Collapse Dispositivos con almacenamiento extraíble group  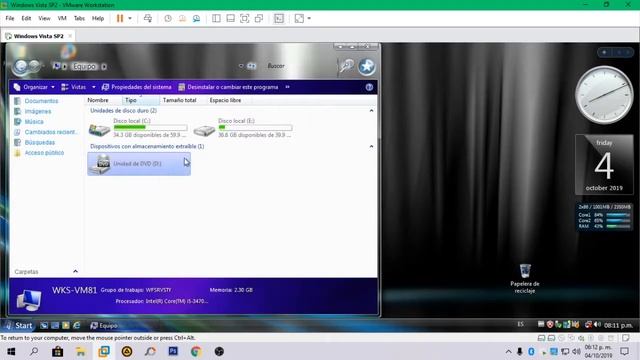click(371, 146)
